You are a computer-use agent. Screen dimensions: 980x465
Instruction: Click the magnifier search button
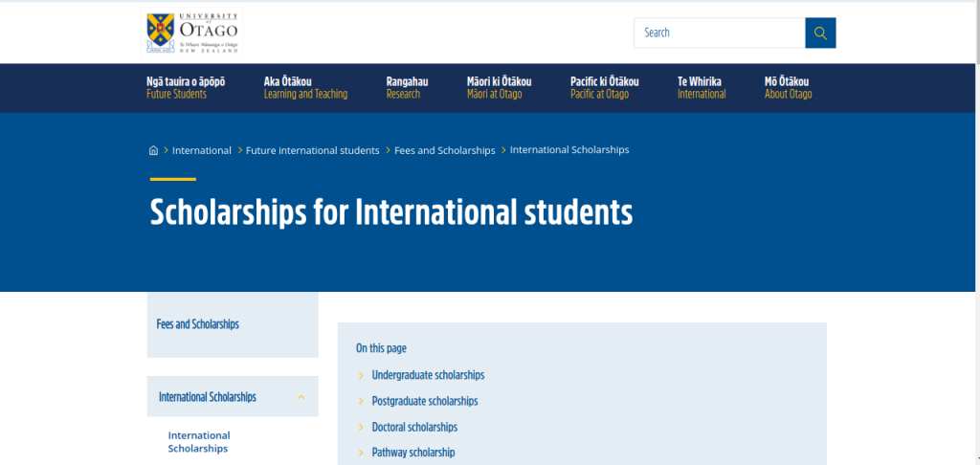click(820, 33)
